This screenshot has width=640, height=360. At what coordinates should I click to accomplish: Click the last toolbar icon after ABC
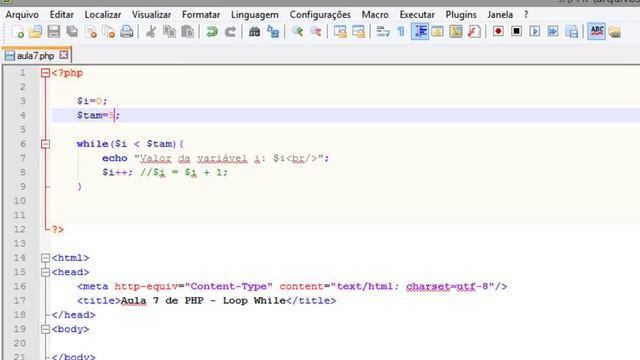point(615,32)
